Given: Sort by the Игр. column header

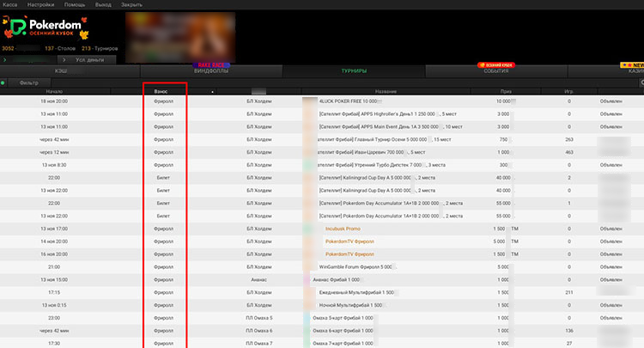Looking at the screenshot, I should pos(569,91).
